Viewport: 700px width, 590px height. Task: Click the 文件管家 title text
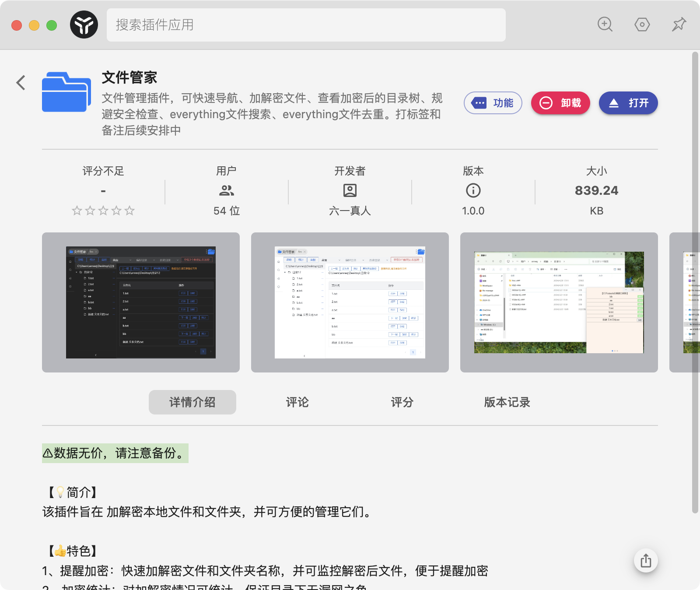[129, 77]
